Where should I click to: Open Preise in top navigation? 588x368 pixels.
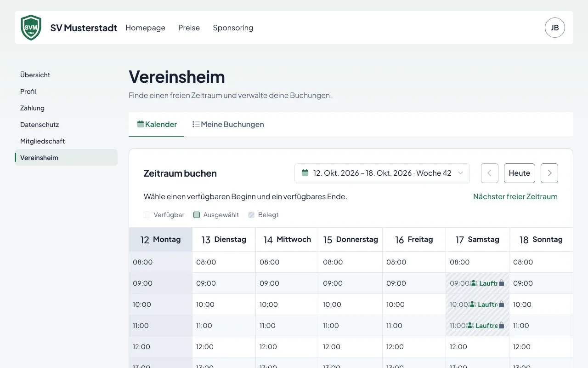coord(189,28)
